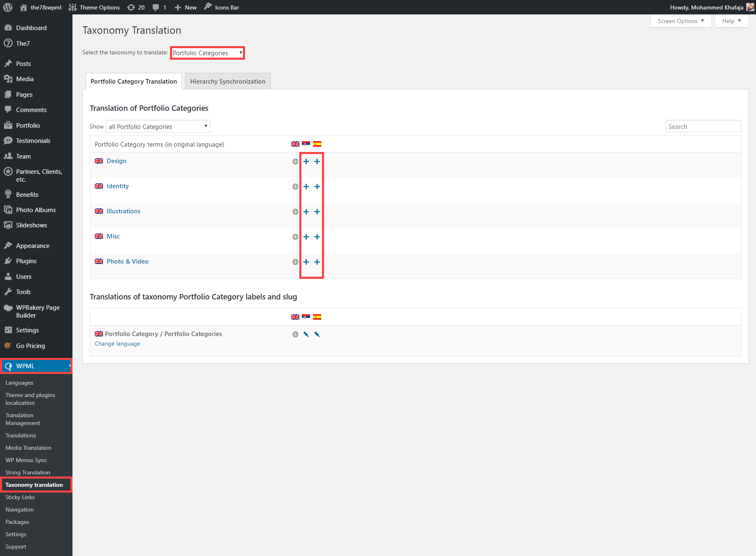This screenshot has width=756, height=556.
Task: Open Icons Bar in admin bar
Action: point(222,7)
